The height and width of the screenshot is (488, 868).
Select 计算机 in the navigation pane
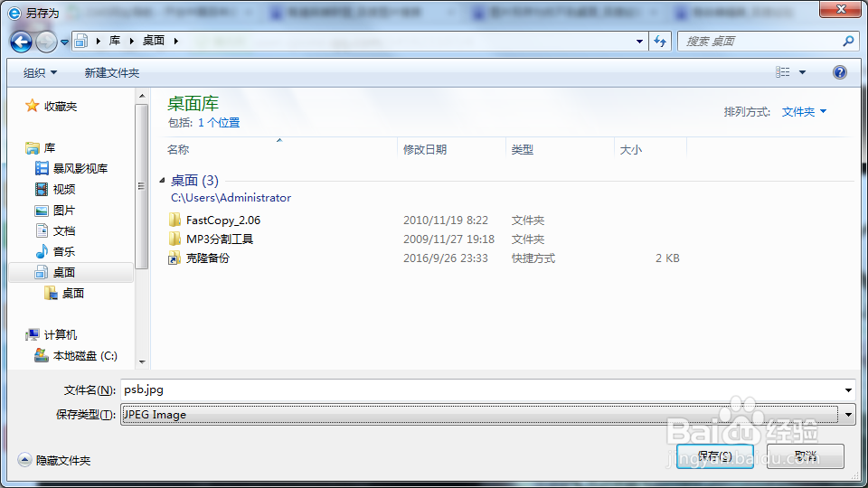(60, 334)
